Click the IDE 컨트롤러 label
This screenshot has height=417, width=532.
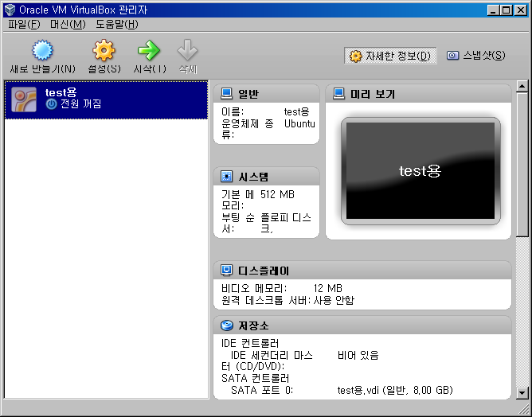click(250, 344)
